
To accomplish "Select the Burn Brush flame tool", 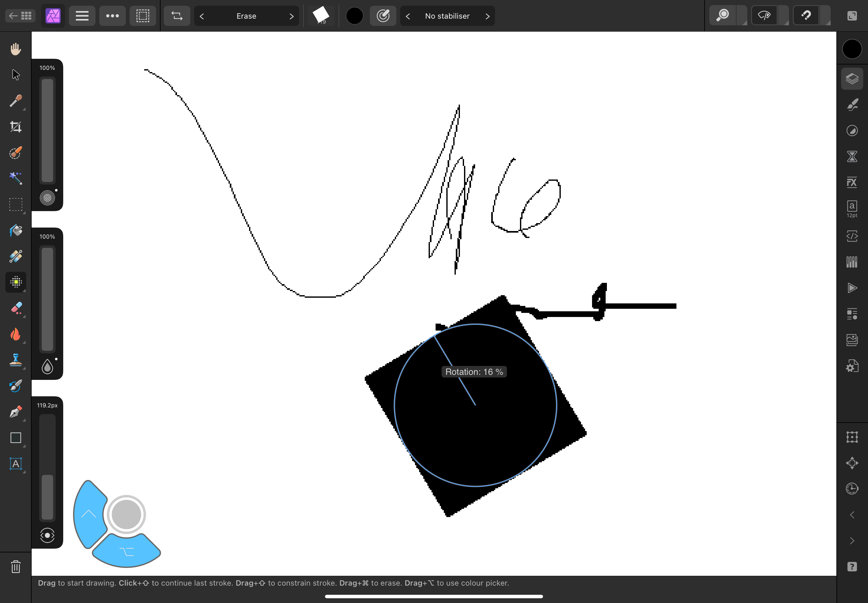I will tap(15, 334).
